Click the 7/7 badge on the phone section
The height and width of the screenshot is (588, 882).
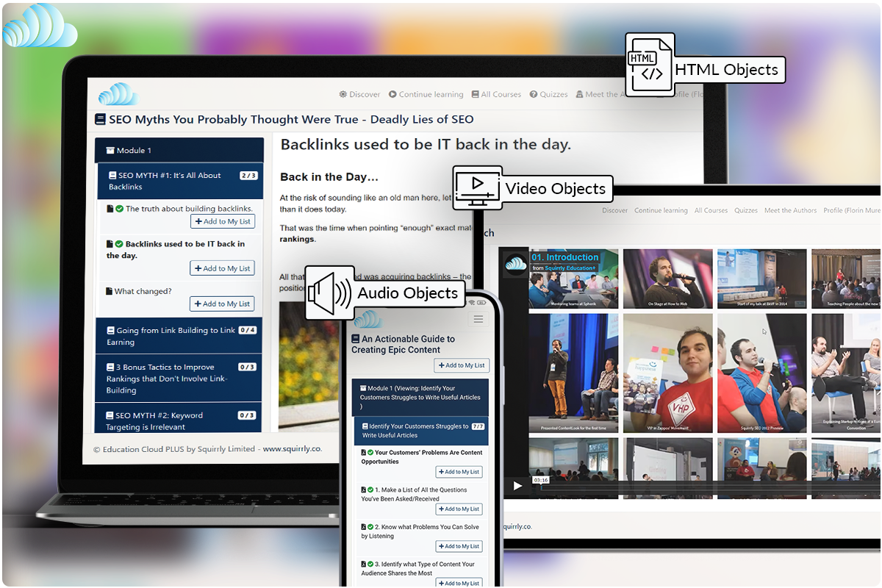(x=477, y=426)
